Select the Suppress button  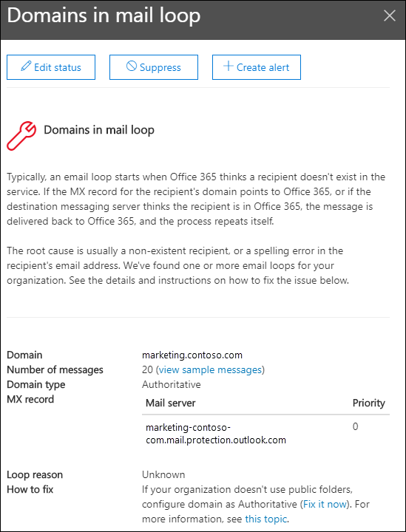154,67
